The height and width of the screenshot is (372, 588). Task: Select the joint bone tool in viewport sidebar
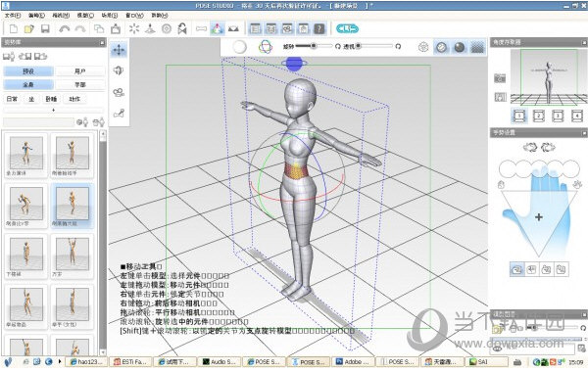pos(119,113)
